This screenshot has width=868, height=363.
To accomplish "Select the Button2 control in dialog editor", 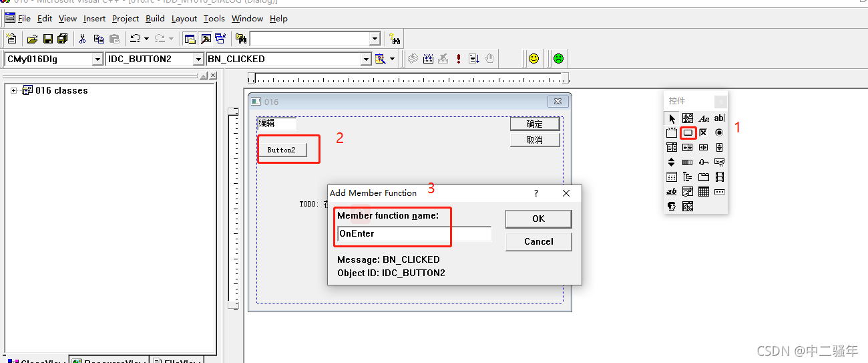I will (x=282, y=150).
